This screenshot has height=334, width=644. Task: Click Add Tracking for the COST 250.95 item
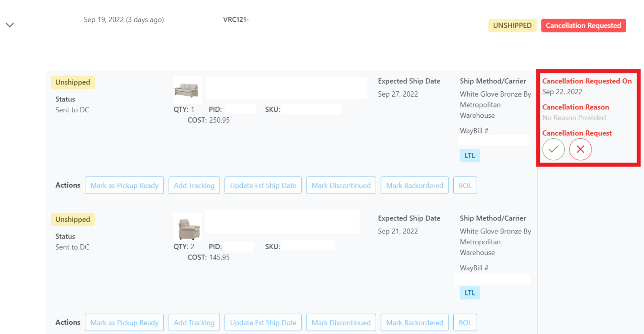coord(194,185)
